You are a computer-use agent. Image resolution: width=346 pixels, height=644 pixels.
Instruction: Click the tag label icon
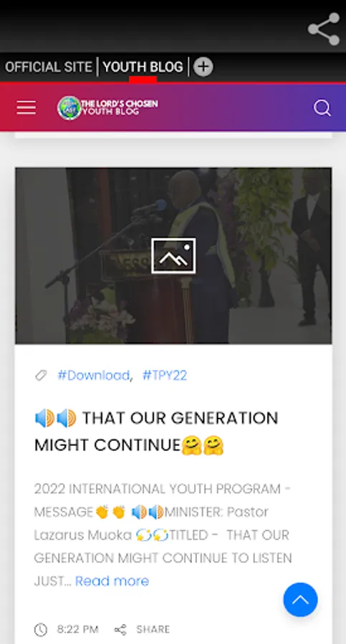(x=41, y=375)
